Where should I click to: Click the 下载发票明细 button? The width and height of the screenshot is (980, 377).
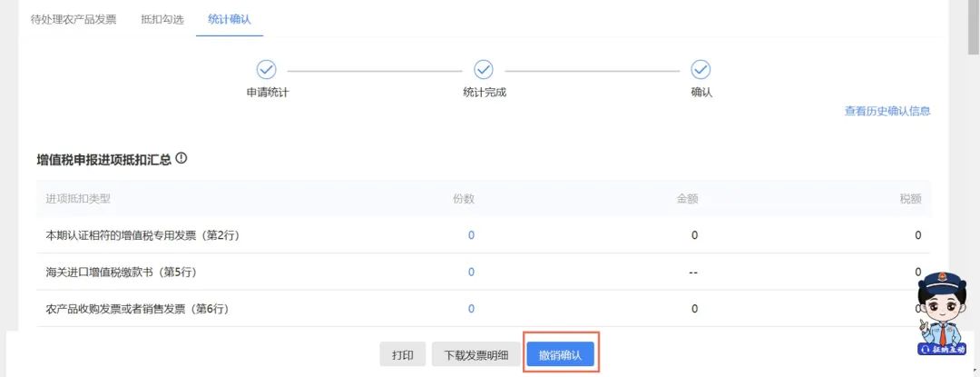(475, 355)
